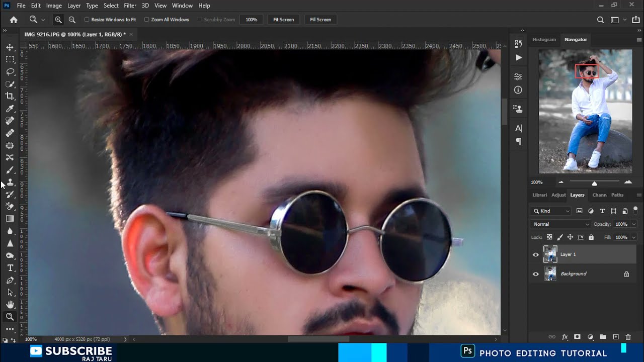Toggle Lock transparent pixels checkerboard icon

point(549,237)
